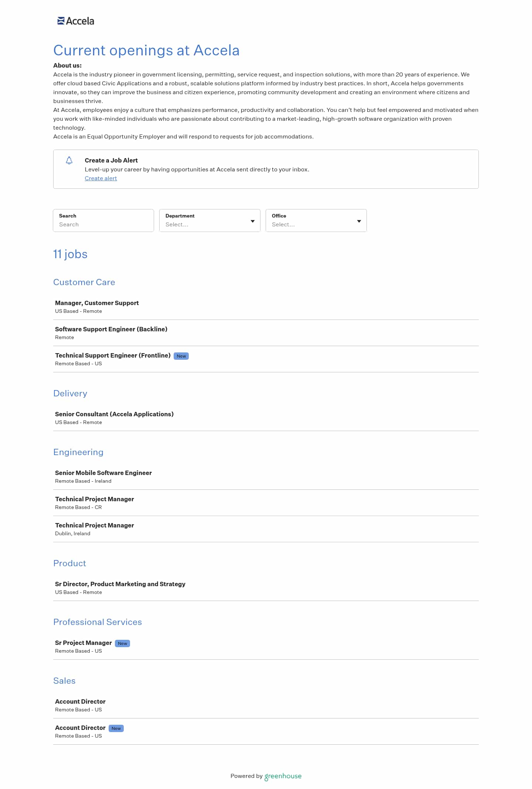Screen dimensions: 532x789
Task: Click the Greenhouse logo in footer
Action: tap(283, 776)
